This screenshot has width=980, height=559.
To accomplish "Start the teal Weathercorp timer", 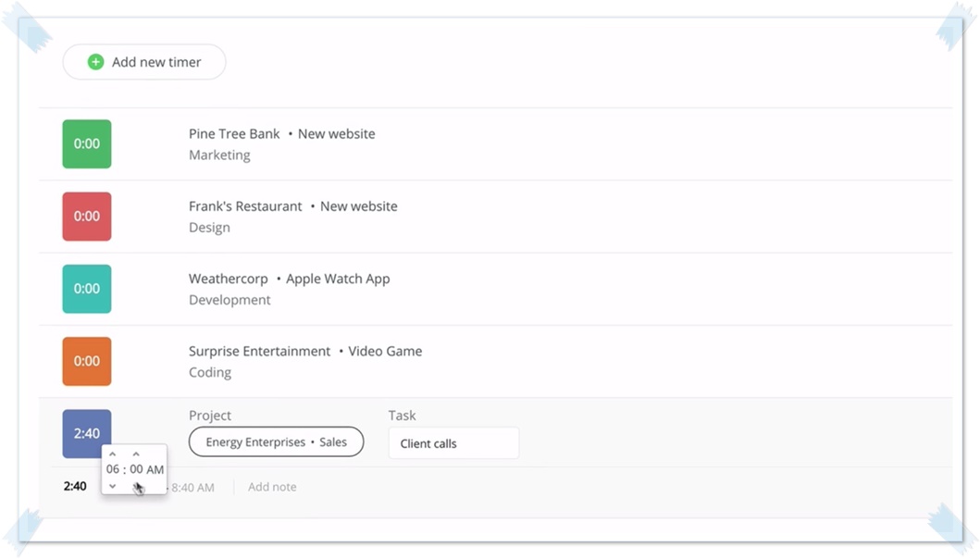I will pos(87,289).
